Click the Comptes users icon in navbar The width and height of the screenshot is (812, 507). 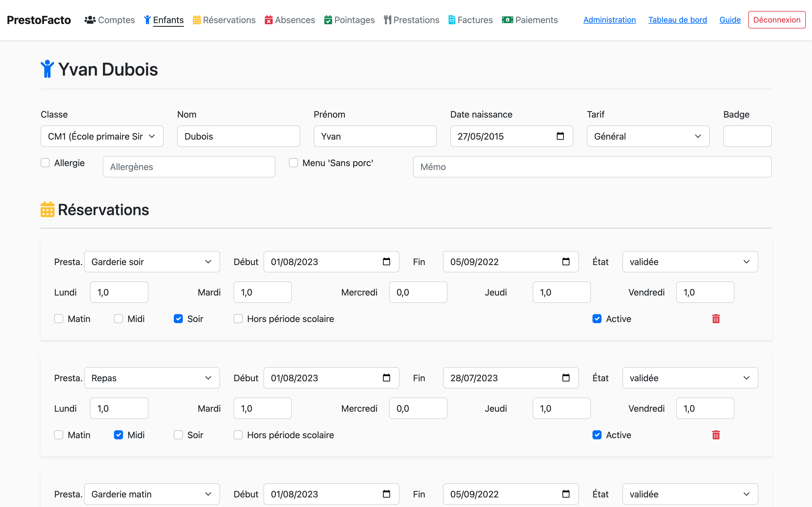pos(90,20)
